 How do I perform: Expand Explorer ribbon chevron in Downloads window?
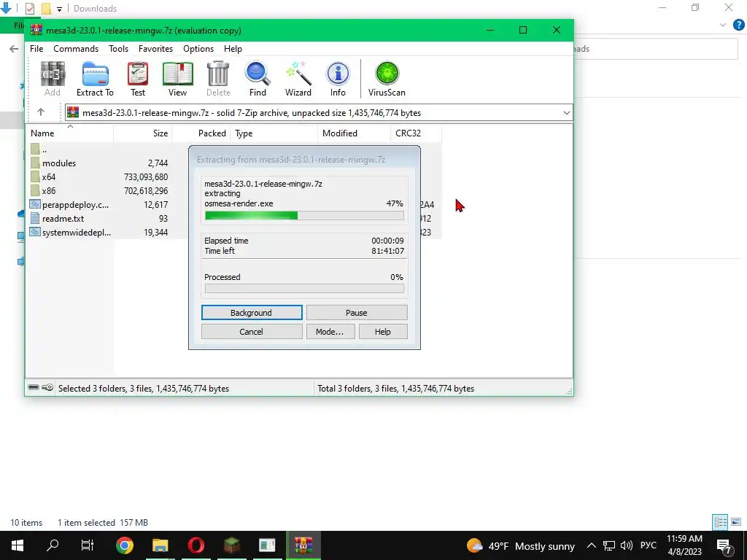point(723,25)
